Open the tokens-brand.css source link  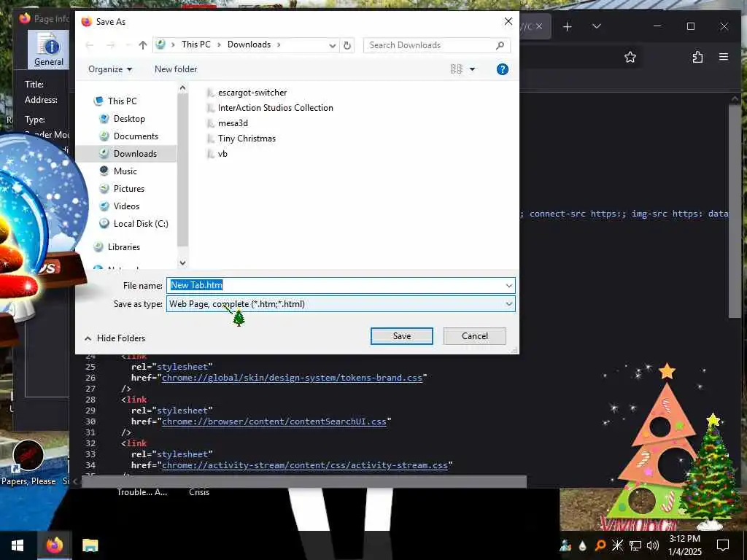[x=292, y=378]
